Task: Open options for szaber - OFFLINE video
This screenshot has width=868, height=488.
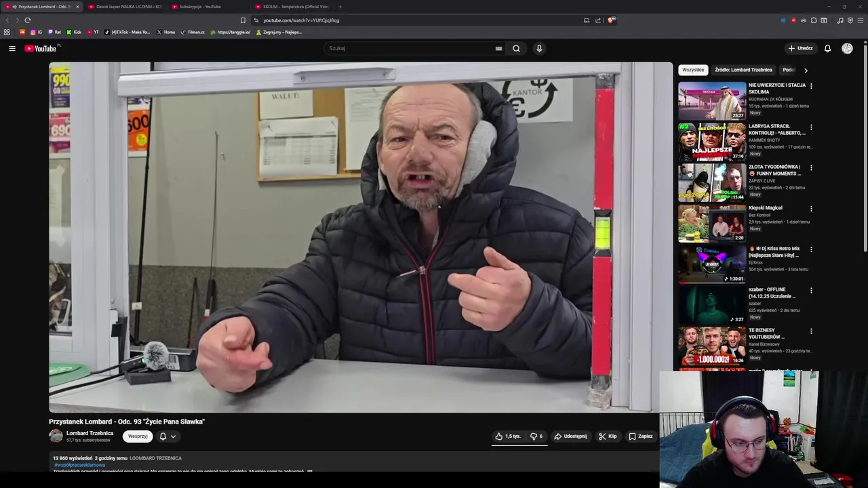Action: coord(811,290)
